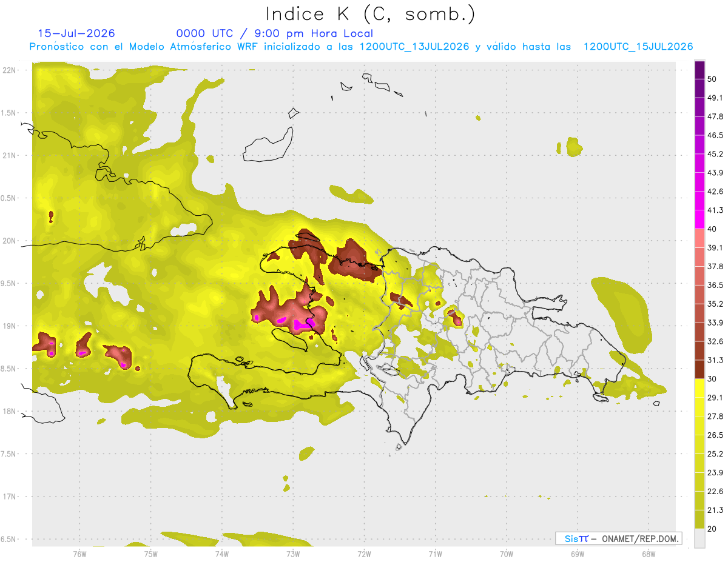This screenshot has width=728, height=562.
Task: Click legend value "21.3"
Action: pyautogui.click(x=715, y=510)
